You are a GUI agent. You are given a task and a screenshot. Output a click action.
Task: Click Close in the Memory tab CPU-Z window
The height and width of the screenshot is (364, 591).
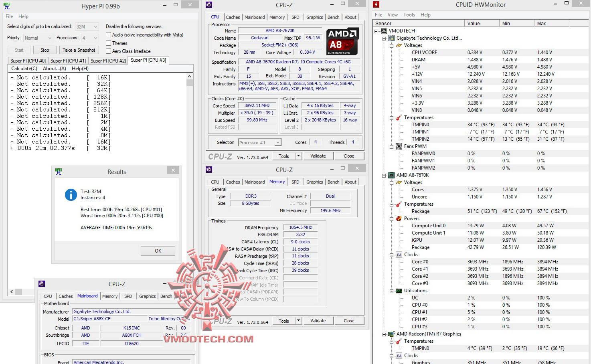point(349,321)
